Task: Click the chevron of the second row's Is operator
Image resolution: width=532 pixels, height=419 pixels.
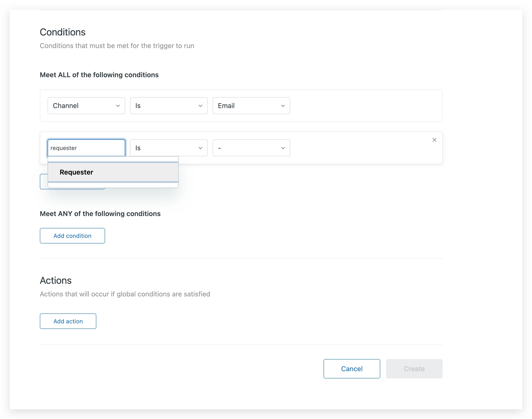Action: tap(200, 148)
